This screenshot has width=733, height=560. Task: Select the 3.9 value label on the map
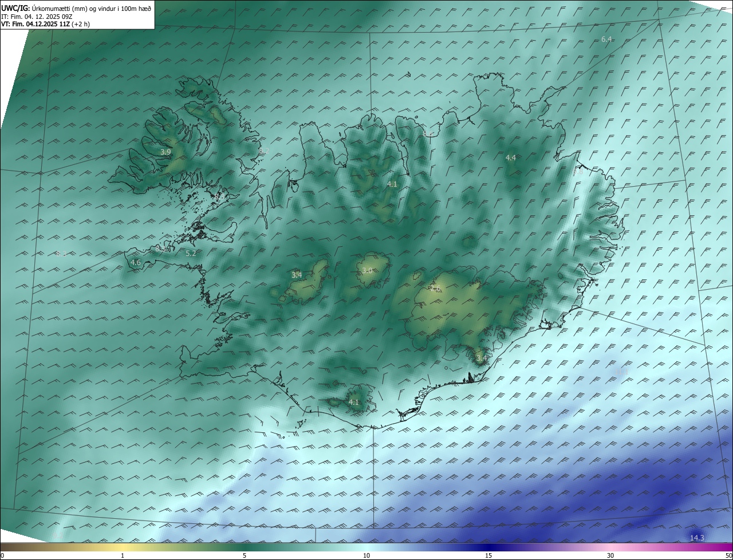coord(165,152)
